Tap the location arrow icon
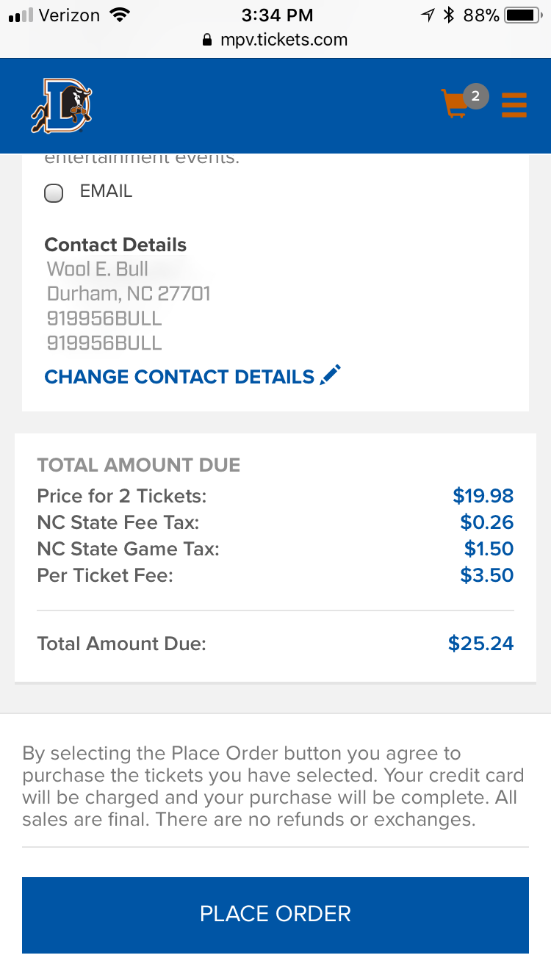 pos(428,15)
